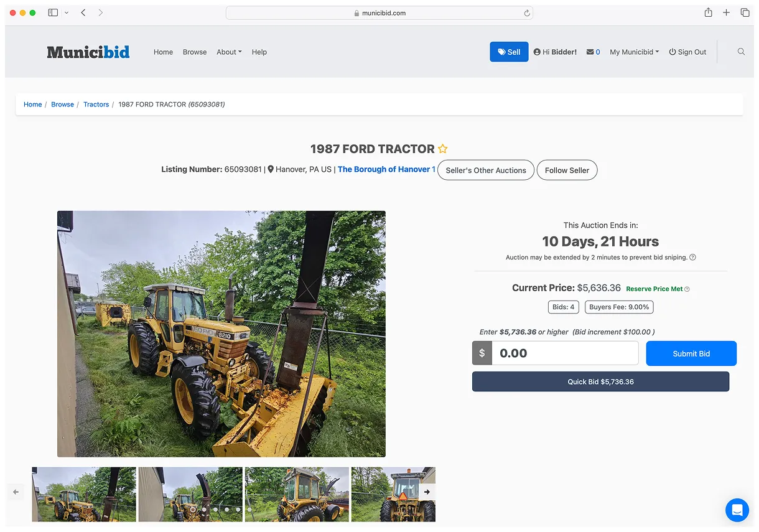The width and height of the screenshot is (759, 532).
Task: Open the Browse nav item
Action: click(x=195, y=52)
